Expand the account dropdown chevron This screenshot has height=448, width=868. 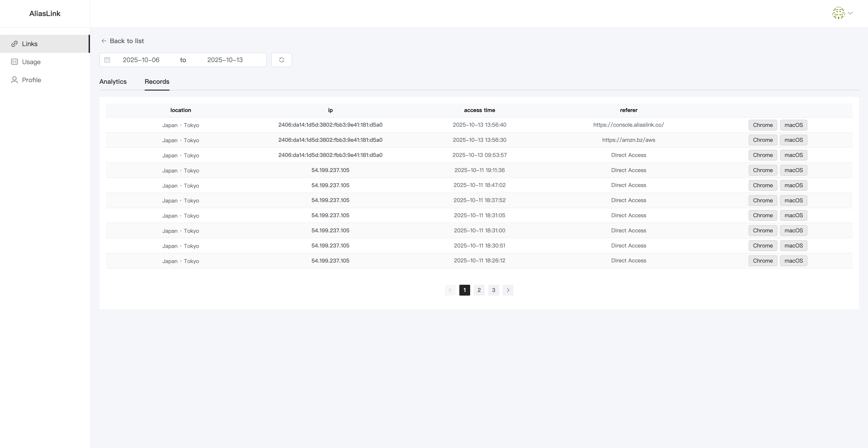click(x=850, y=13)
